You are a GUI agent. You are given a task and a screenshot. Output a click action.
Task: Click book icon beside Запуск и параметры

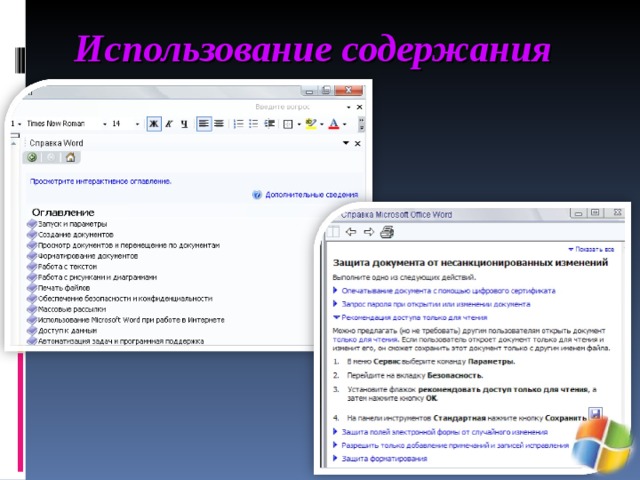(x=32, y=224)
